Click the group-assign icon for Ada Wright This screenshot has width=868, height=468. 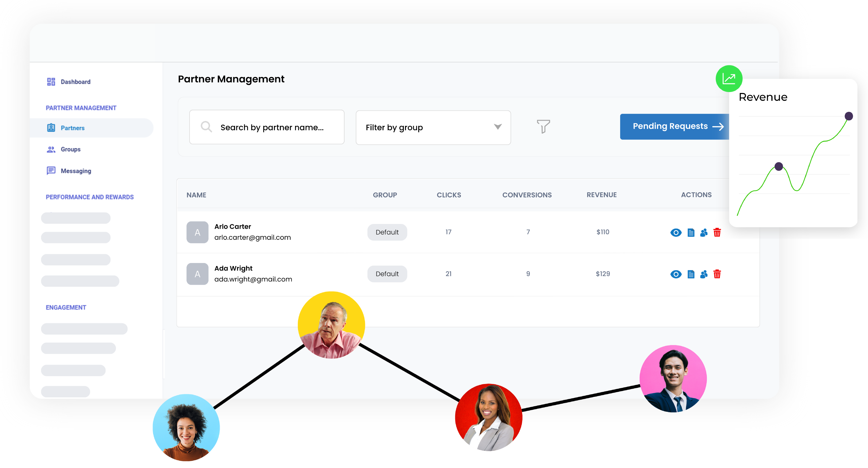(704, 274)
